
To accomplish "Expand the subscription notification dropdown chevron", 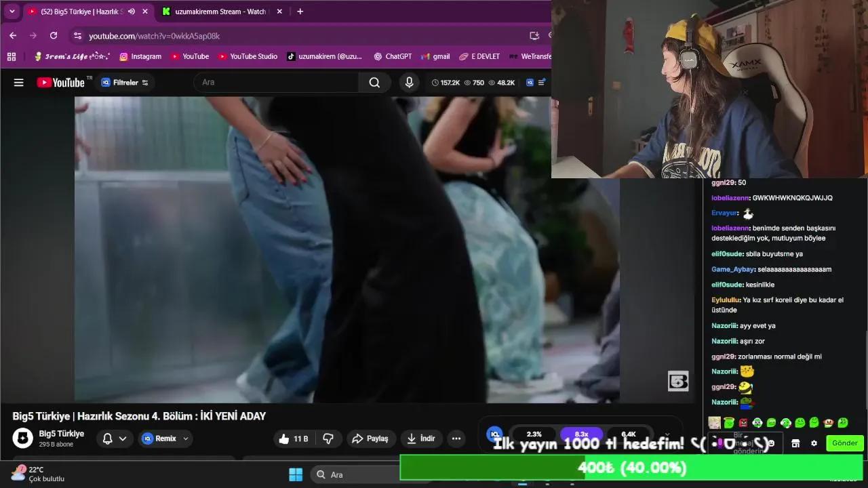I will [x=123, y=439].
